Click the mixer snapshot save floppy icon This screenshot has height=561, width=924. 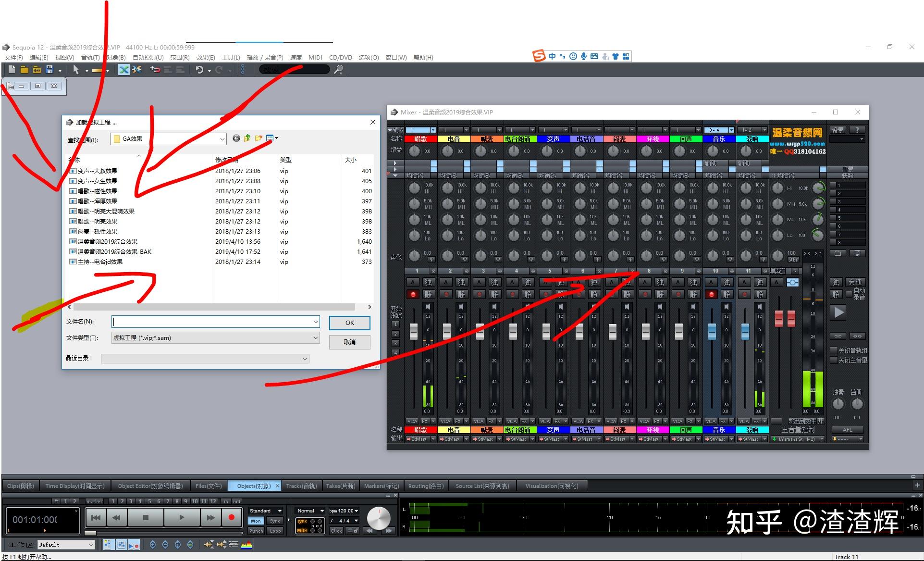coord(857,253)
